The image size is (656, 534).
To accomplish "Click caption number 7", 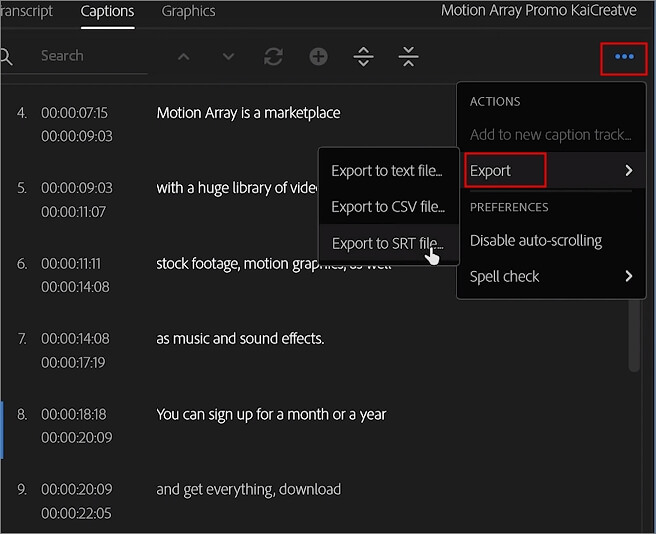I will coord(22,339).
